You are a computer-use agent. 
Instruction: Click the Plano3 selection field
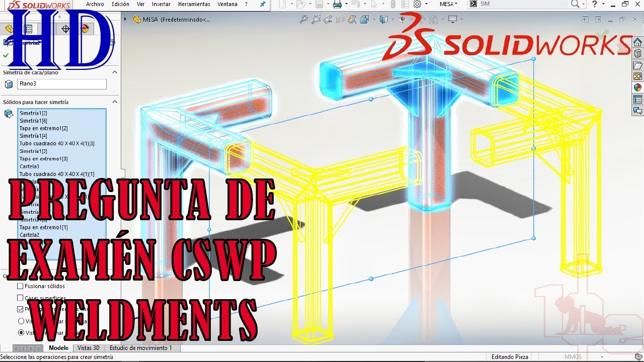(x=62, y=84)
